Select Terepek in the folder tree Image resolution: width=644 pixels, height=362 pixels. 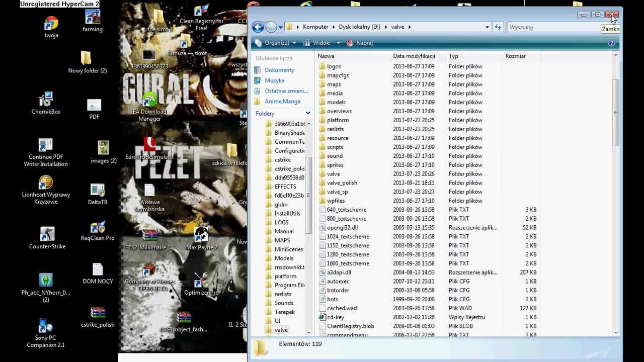click(x=285, y=312)
